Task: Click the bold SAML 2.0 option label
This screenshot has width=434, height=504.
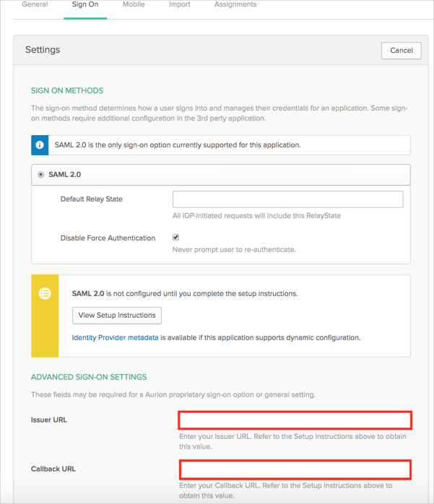Action: (65, 175)
